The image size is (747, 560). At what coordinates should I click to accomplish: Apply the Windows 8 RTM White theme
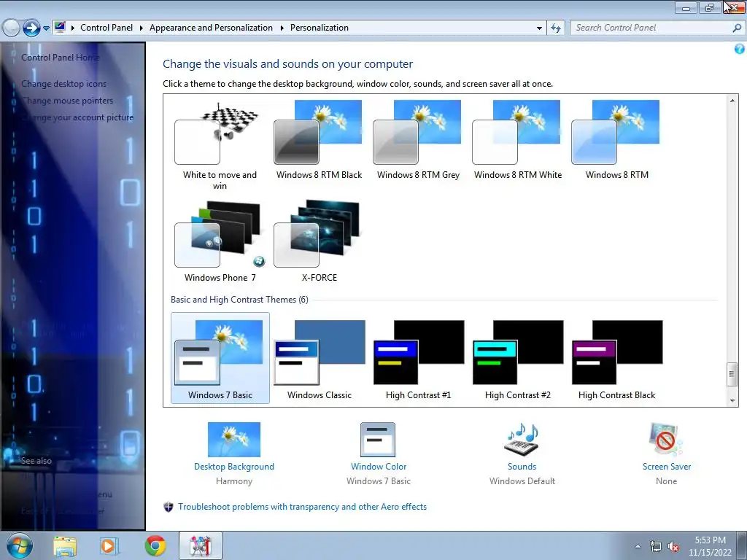(x=517, y=140)
